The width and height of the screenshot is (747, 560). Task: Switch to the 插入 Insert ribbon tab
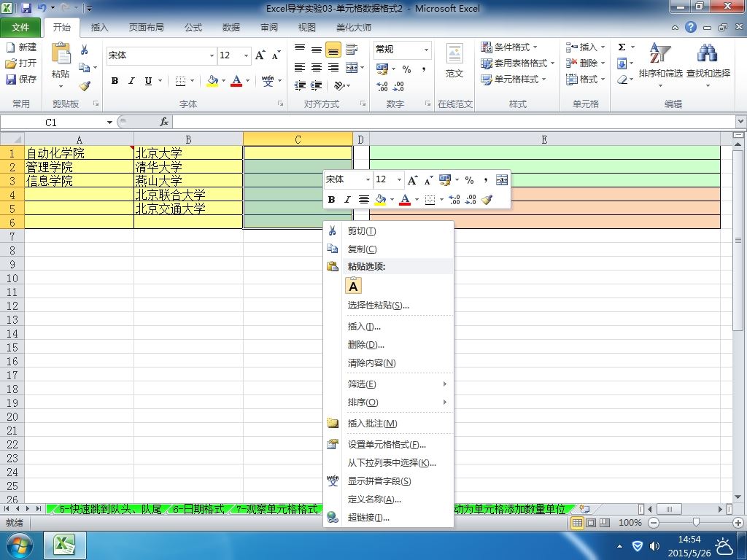pos(99,28)
